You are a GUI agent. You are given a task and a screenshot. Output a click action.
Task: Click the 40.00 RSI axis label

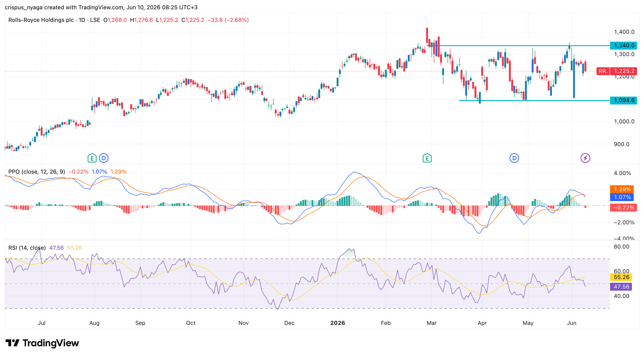click(621, 296)
